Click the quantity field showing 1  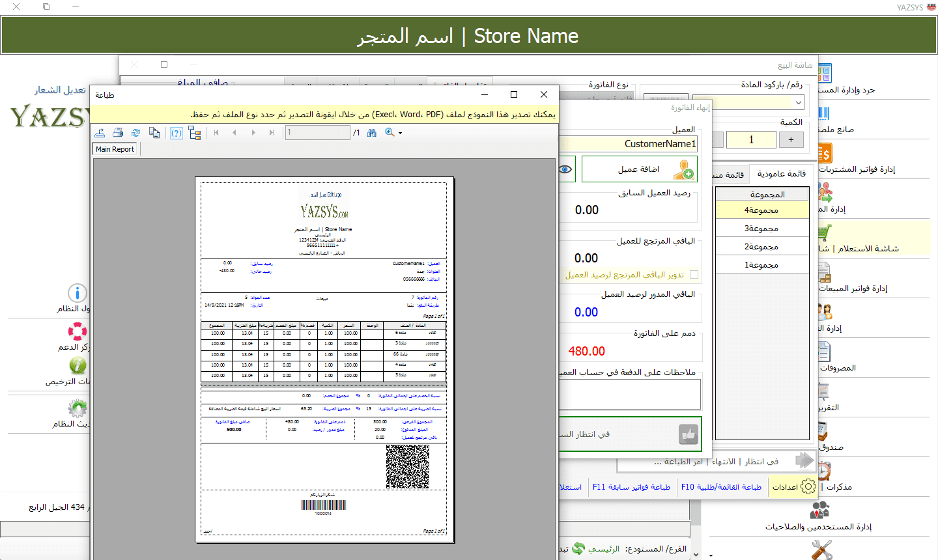pyautogui.click(x=751, y=139)
